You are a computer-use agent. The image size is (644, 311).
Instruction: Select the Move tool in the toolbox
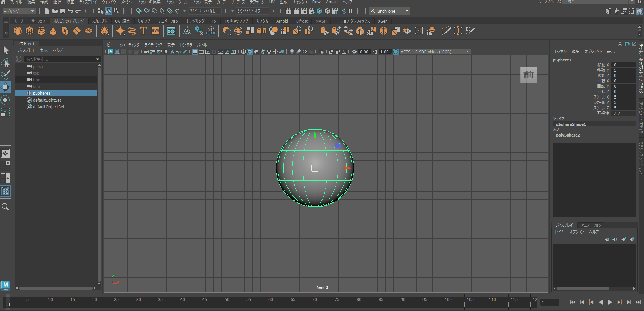[x=6, y=87]
